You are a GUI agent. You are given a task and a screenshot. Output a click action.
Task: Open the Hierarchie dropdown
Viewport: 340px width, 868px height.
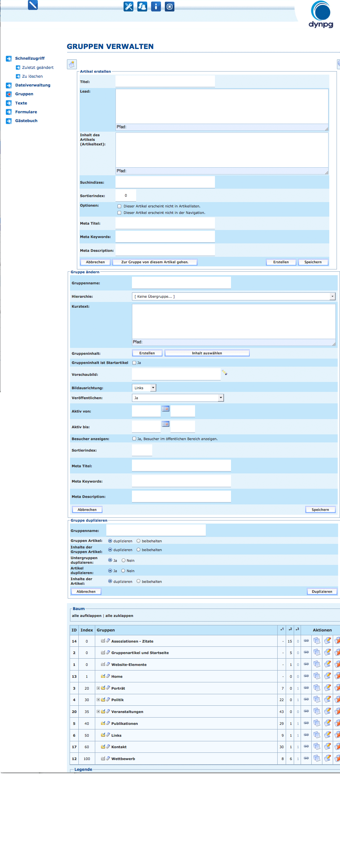233,297
